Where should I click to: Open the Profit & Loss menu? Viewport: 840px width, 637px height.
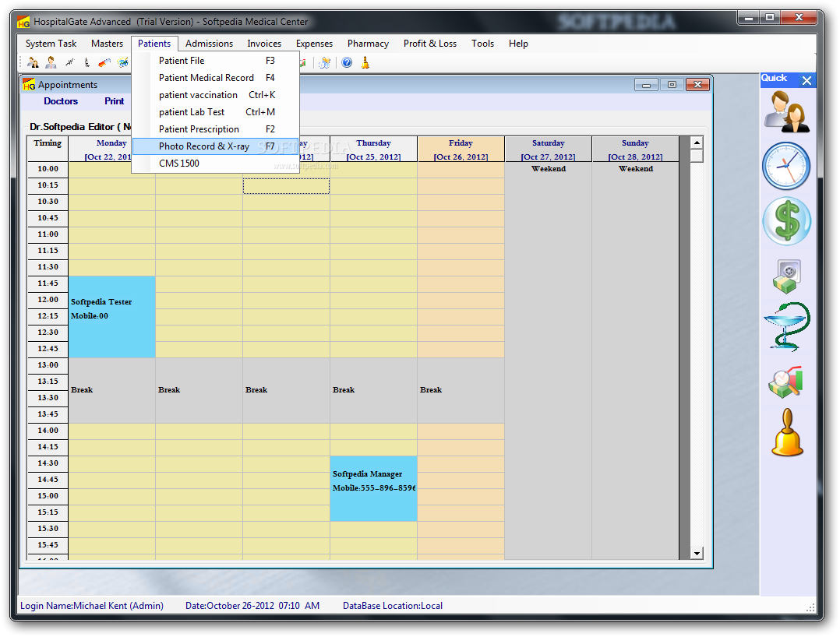430,44
